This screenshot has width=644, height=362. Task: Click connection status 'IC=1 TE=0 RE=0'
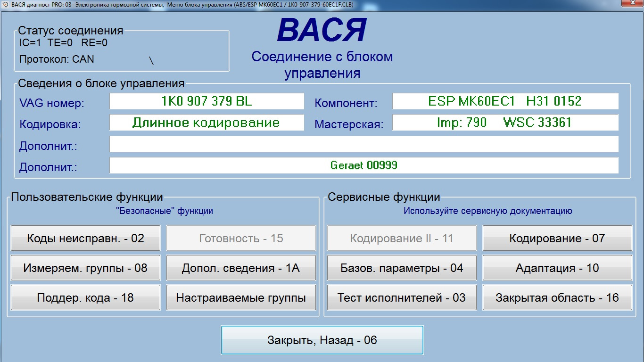64,43
